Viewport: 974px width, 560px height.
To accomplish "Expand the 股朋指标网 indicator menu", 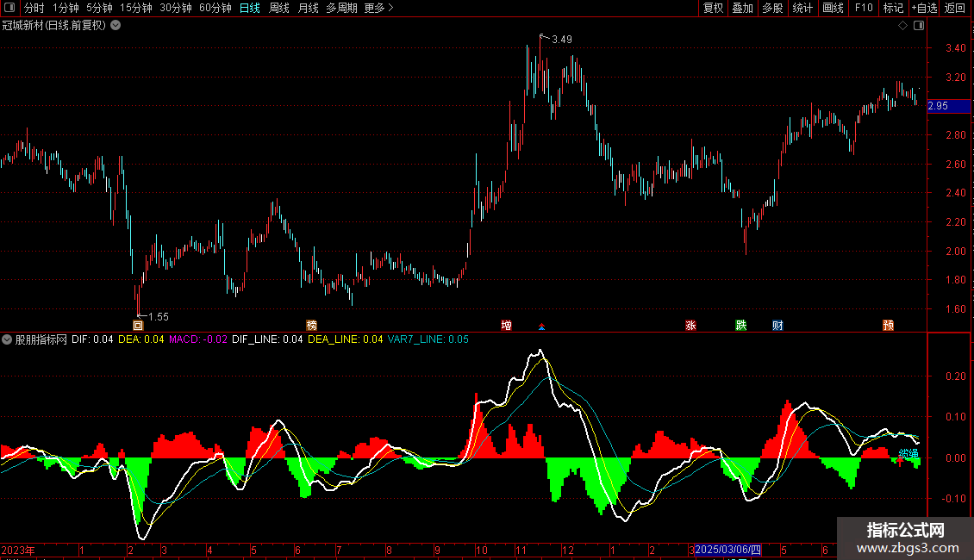I will pyautogui.click(x=7, y=339).
